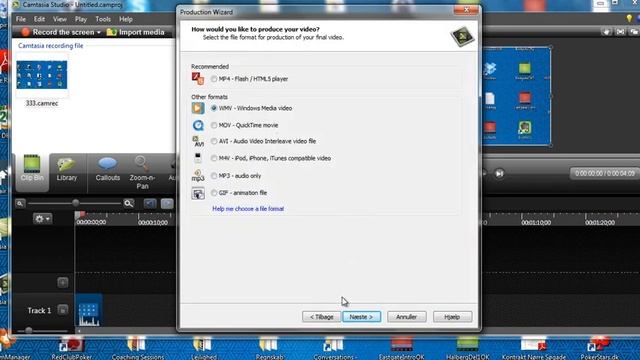Click the AVI format icon
The width and height of the screenshot is (640, 360).
click(198, 141)
